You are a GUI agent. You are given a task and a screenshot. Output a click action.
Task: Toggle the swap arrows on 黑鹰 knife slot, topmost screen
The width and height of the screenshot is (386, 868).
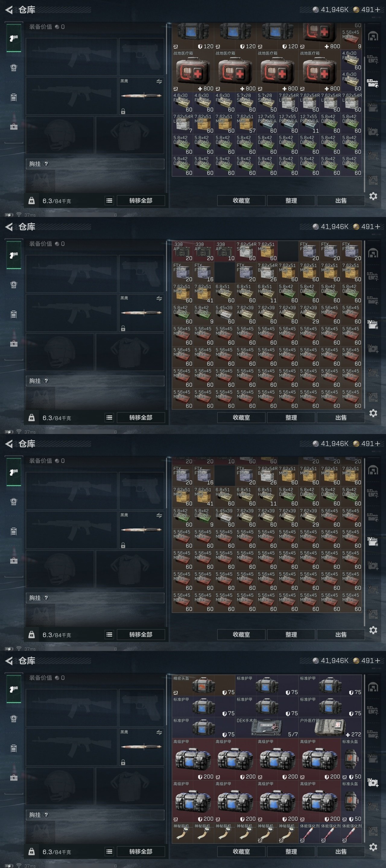pyautogui.click(x=159, y=81)
